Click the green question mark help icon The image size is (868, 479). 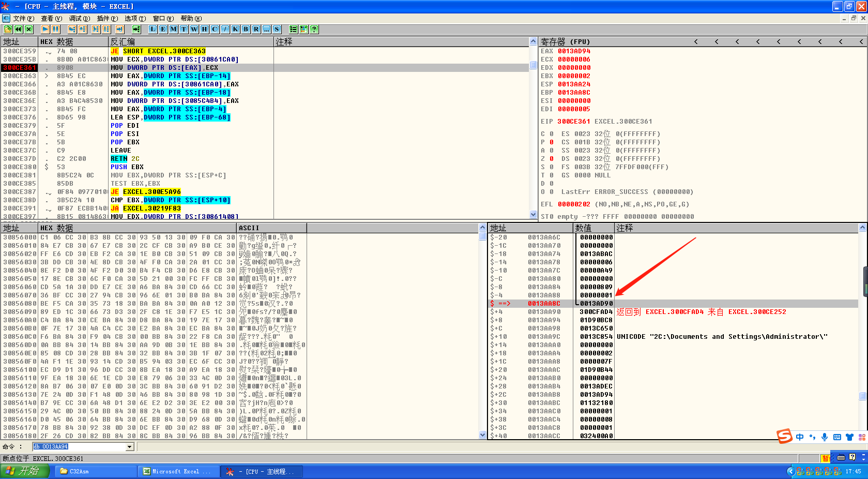314,29
